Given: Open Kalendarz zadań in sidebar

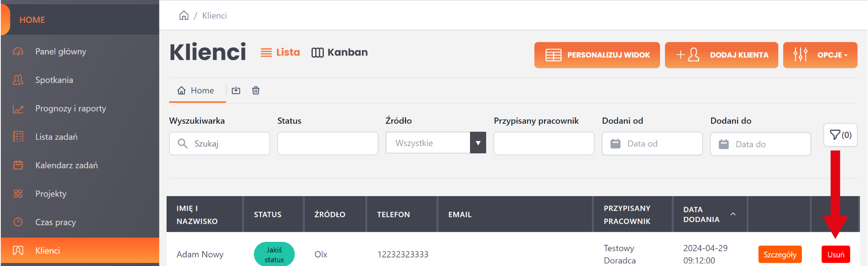Looking at the screenshot, I should [x=66, y=165].
